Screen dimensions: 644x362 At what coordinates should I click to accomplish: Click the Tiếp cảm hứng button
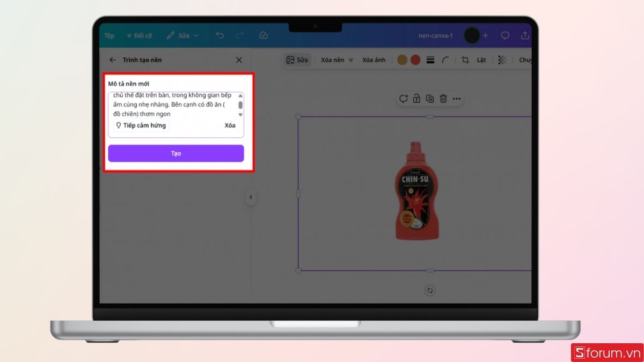pyautogui.click(x=141, y=125)
